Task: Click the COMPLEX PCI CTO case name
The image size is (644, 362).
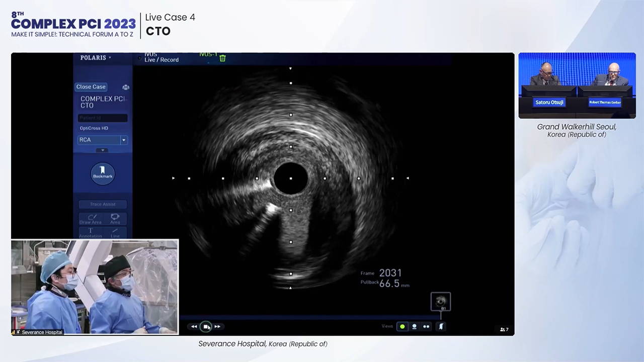Action: click(103, 102)
